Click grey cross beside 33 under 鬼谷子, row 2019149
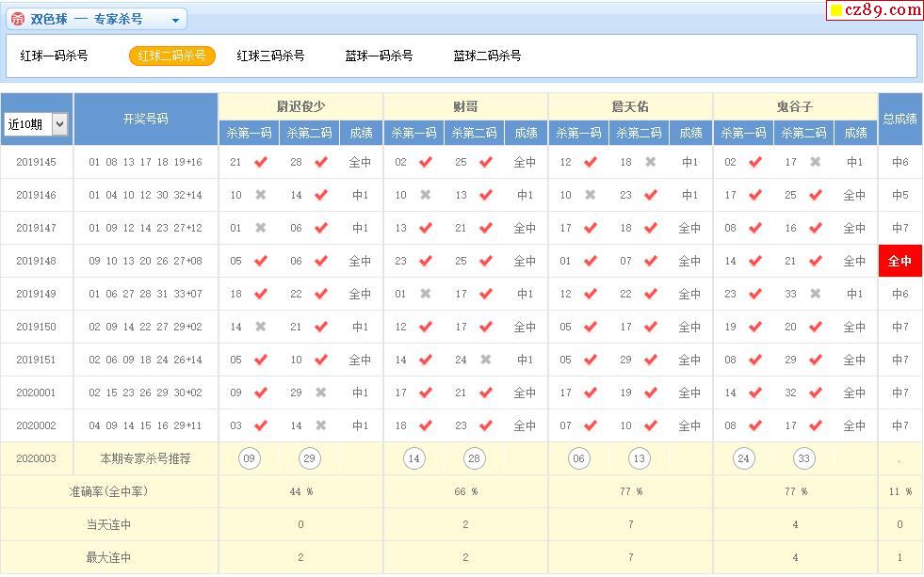Screen dimensions: 924x577 pos(815,294)
